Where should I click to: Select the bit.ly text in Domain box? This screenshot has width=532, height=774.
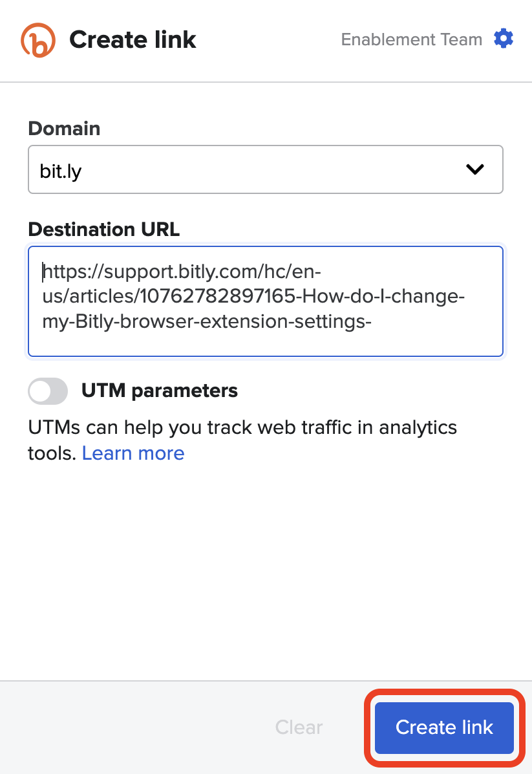pos(61,170)
